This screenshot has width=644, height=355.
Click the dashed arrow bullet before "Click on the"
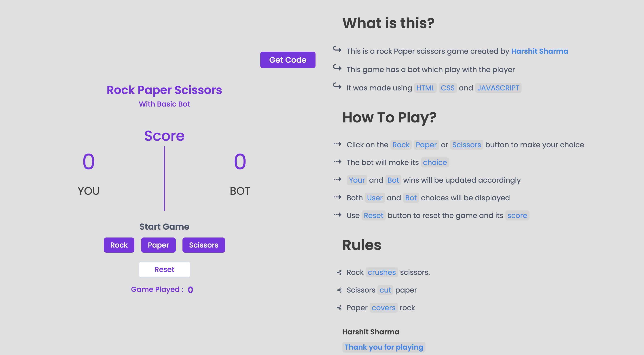[x=337, y=144]
